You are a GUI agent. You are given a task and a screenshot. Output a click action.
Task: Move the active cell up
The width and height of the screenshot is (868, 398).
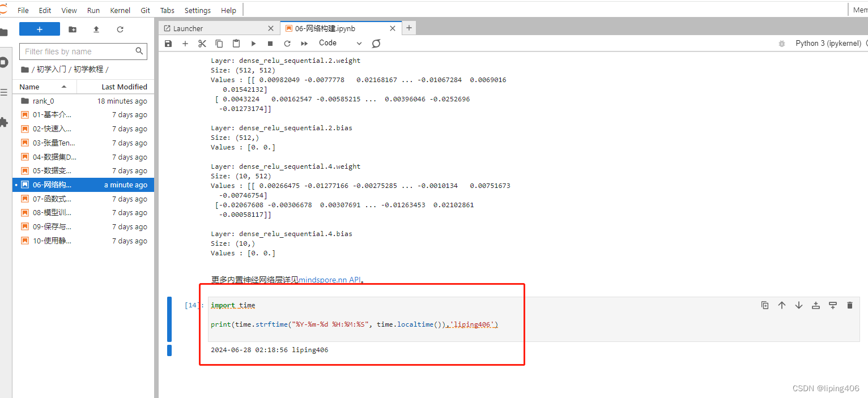pos(782,305)
